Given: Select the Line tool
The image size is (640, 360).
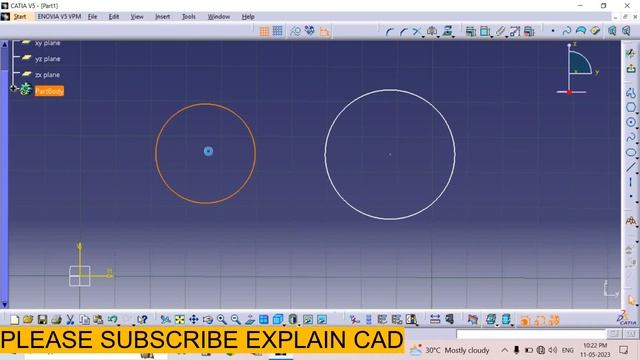Looking at the screenshot, I should (x=631, y=167).
